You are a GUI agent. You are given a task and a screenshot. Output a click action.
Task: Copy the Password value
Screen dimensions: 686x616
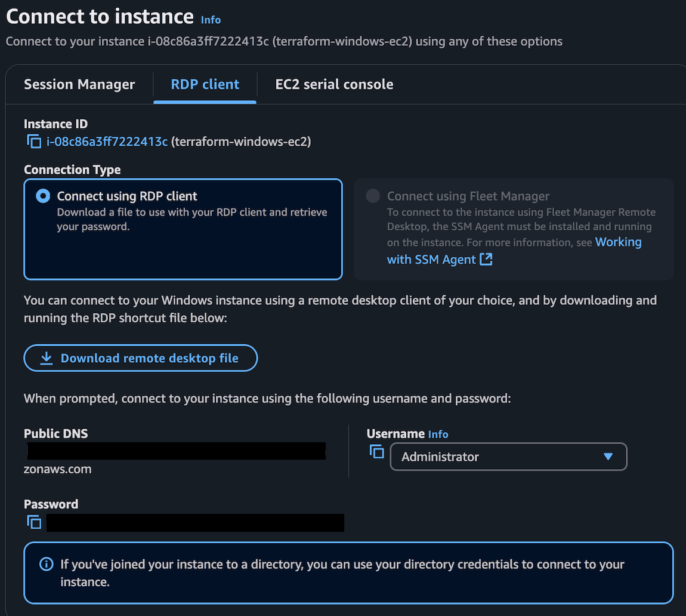tap(34, 522)
